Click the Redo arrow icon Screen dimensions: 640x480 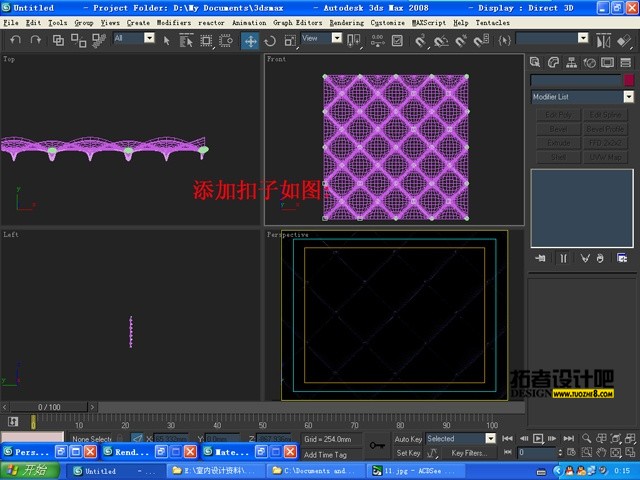pyautogui.click(x=36, y=40)
